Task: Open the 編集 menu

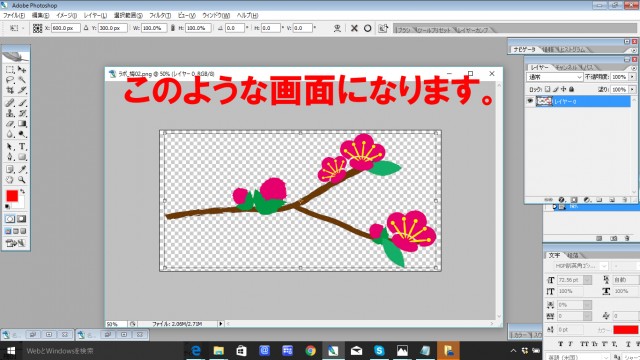Action: (x=40, y=16)
